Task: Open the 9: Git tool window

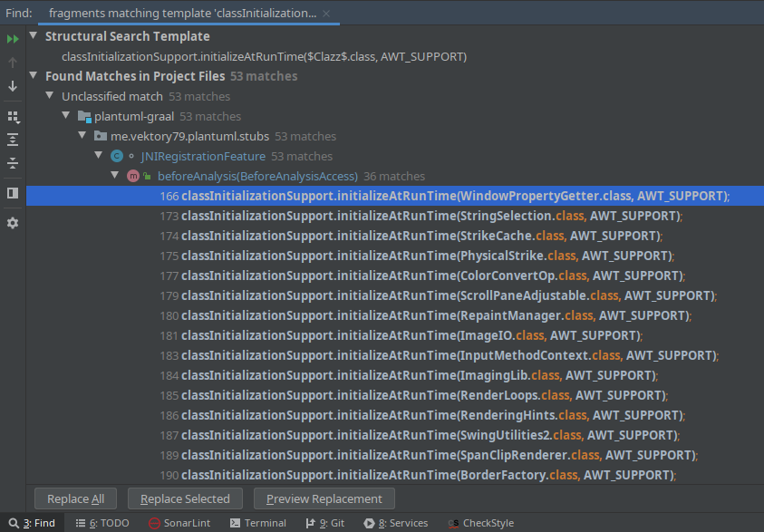Action: pos(325,523)
